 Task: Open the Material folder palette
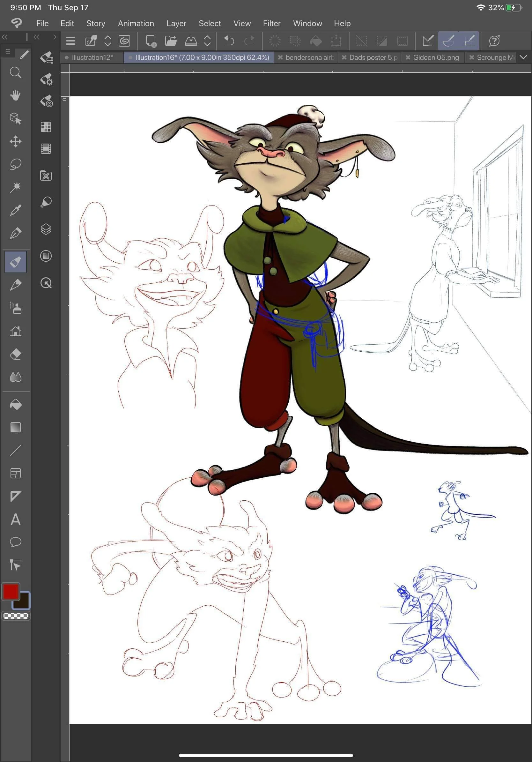click(x=46, y=176)
